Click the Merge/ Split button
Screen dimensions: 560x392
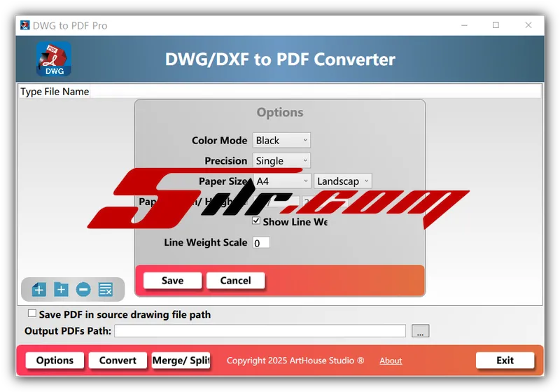(x=181, y=360)
